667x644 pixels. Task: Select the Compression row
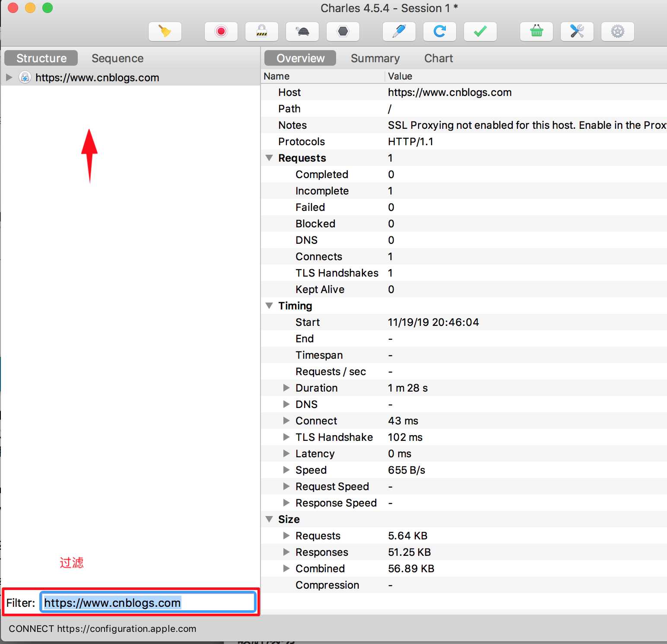click(x=464, y=585)
